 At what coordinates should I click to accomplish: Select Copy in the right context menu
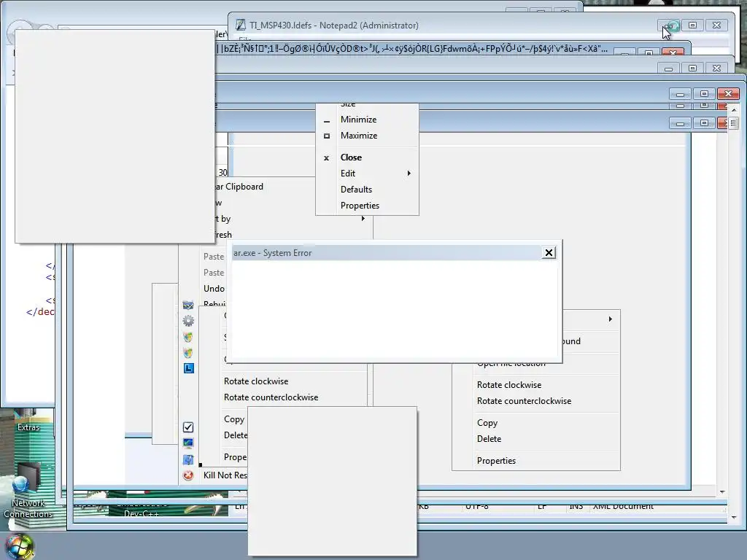tap(487, 424)
